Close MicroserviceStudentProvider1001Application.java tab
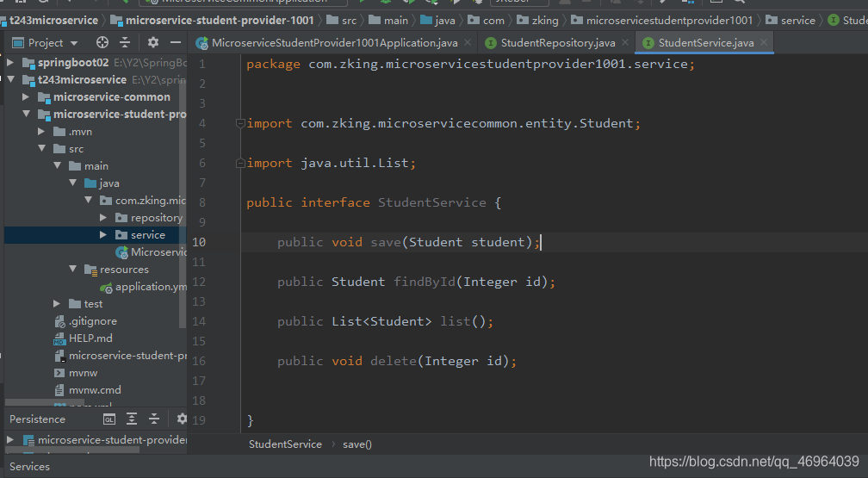 (468, 42)
